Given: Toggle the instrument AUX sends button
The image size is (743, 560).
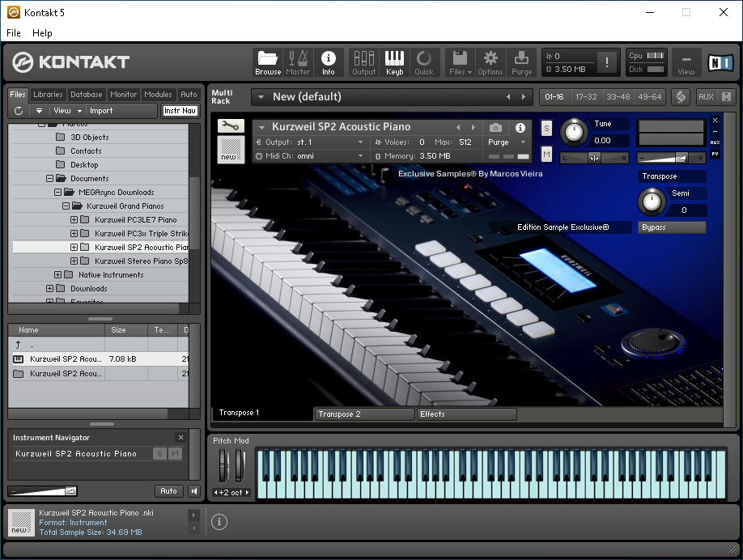Looking at the screenshot, I should click(715, 142).
